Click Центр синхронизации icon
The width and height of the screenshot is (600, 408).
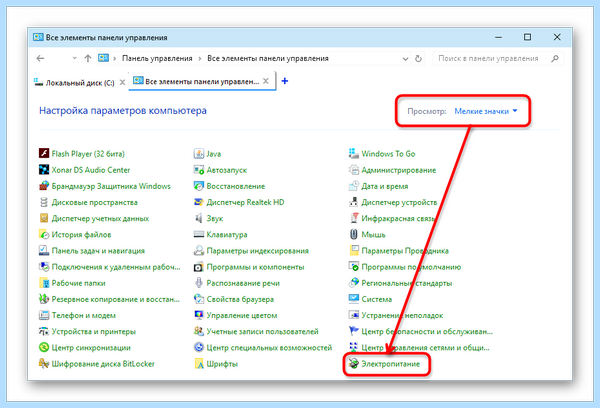point(44,348)
